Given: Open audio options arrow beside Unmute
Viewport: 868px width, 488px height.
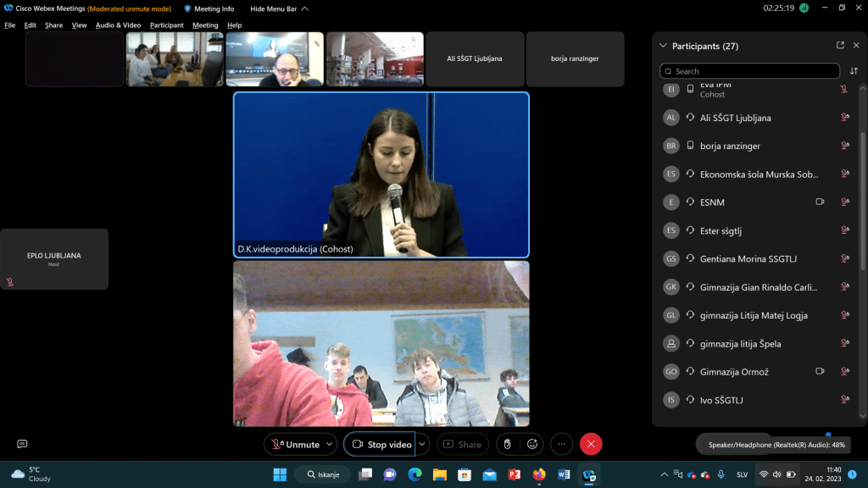Looking at the screenshot, I should [330, 444].
